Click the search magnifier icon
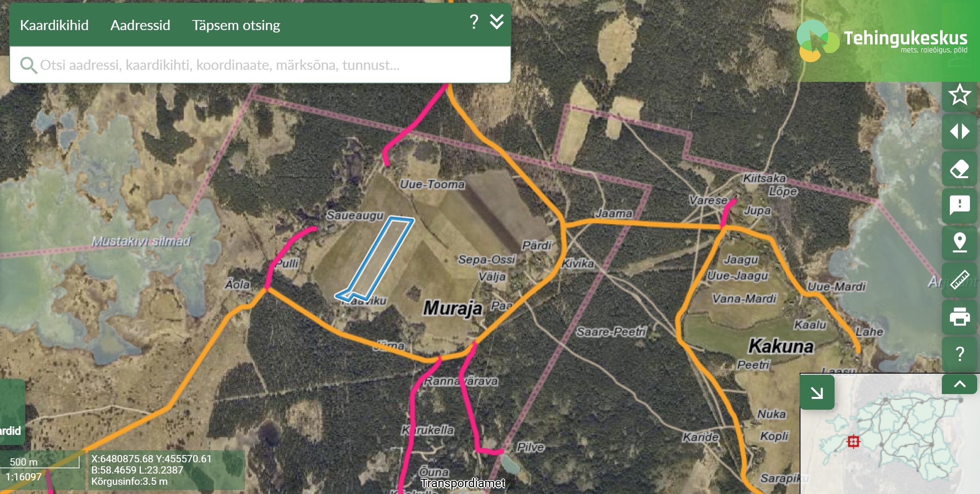 (29, 65)
